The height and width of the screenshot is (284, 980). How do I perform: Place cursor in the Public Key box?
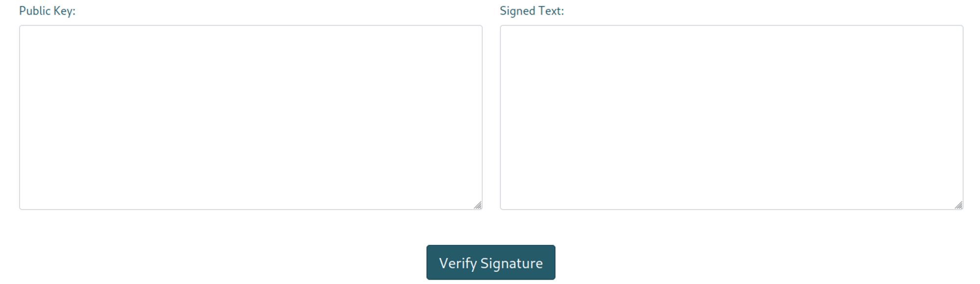point(250,118)
